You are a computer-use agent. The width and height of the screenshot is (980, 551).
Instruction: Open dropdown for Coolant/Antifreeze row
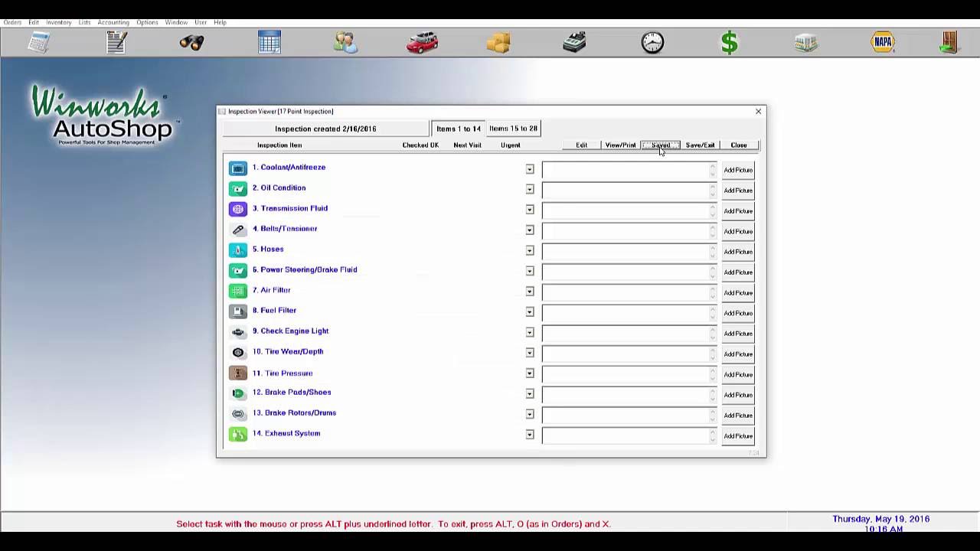coord(530,169)
